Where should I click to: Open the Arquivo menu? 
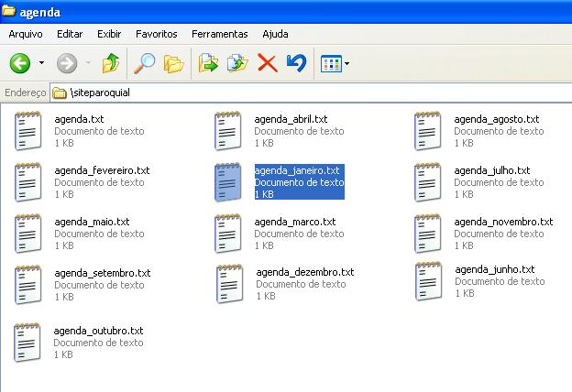(x=26, y=34)
